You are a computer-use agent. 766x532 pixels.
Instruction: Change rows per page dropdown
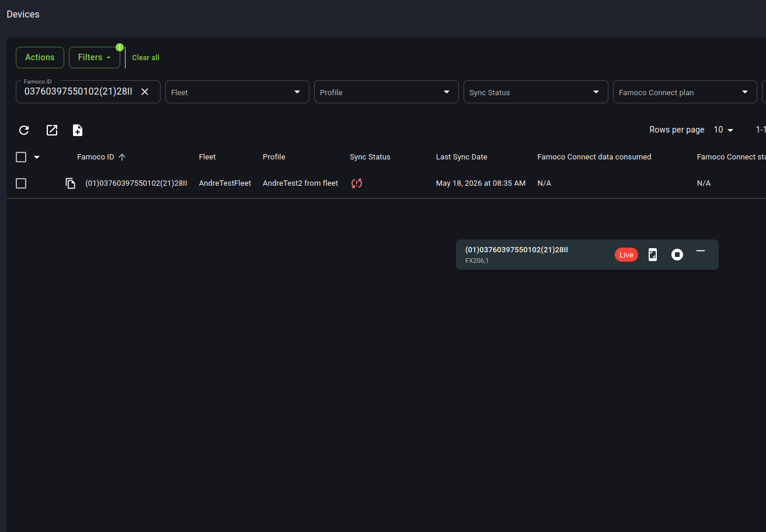723,130
